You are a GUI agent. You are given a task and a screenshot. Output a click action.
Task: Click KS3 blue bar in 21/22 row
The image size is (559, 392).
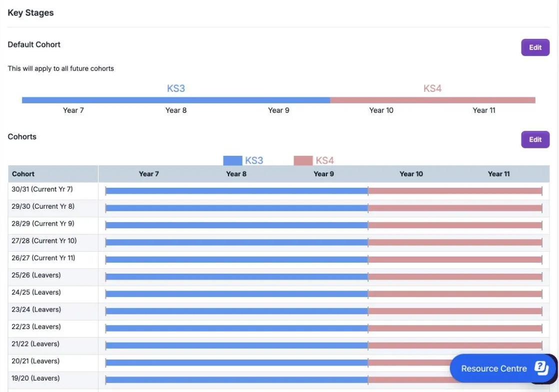(x=236, y=346)
